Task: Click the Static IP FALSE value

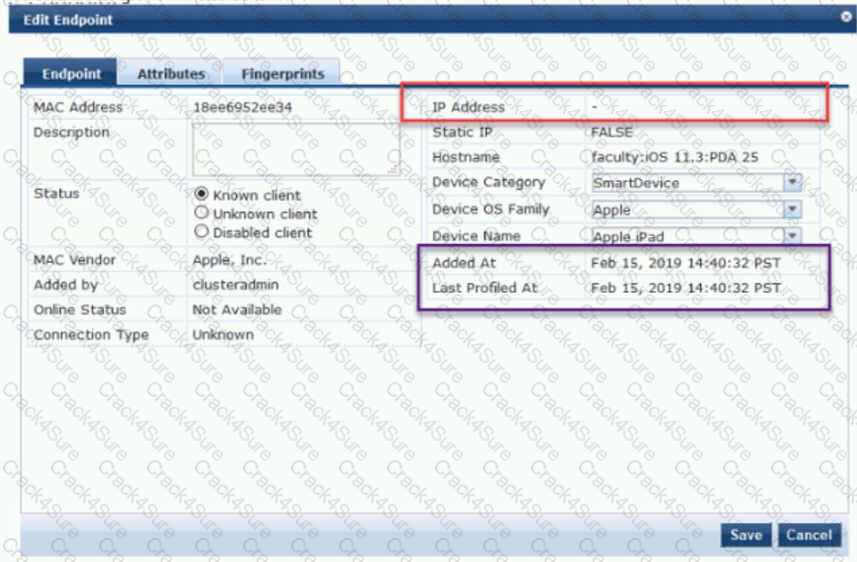Action: (611, 132)
